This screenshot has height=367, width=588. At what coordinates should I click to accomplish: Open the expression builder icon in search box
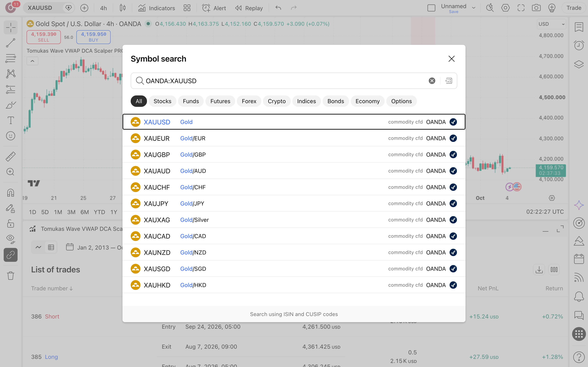[x=449, y=81]
